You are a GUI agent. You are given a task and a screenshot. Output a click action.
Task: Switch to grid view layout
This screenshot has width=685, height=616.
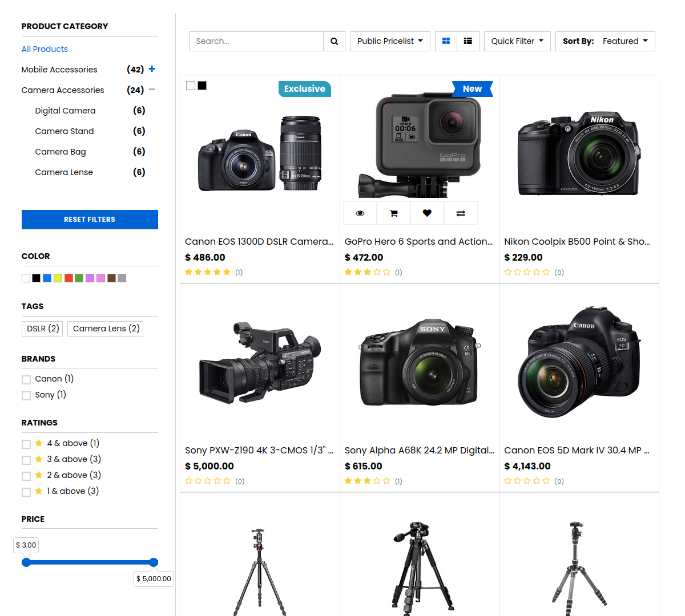coord(446,41)
